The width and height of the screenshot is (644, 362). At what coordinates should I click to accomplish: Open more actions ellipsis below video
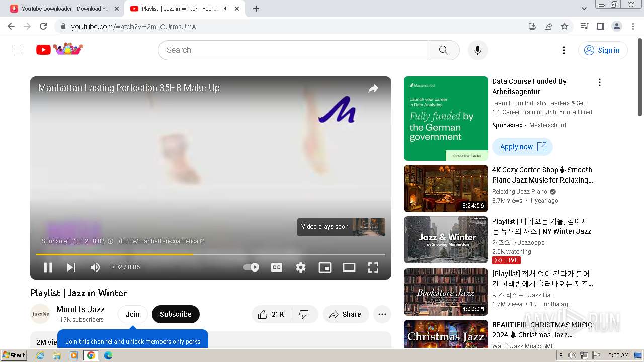coord(382,314)
